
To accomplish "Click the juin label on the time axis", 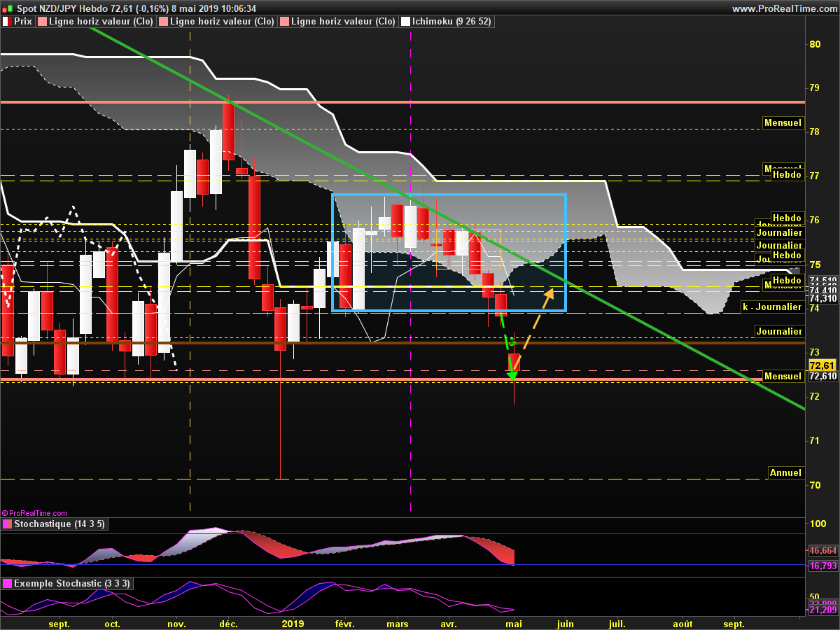I will click(565, 623).
